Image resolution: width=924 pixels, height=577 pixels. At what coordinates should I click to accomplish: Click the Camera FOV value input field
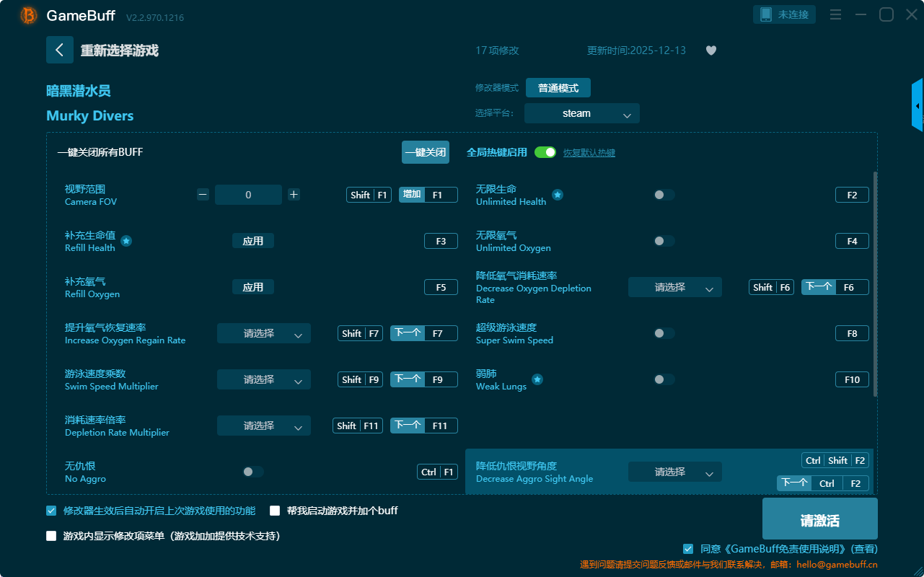pyautogui.click(x=248, y=195)
